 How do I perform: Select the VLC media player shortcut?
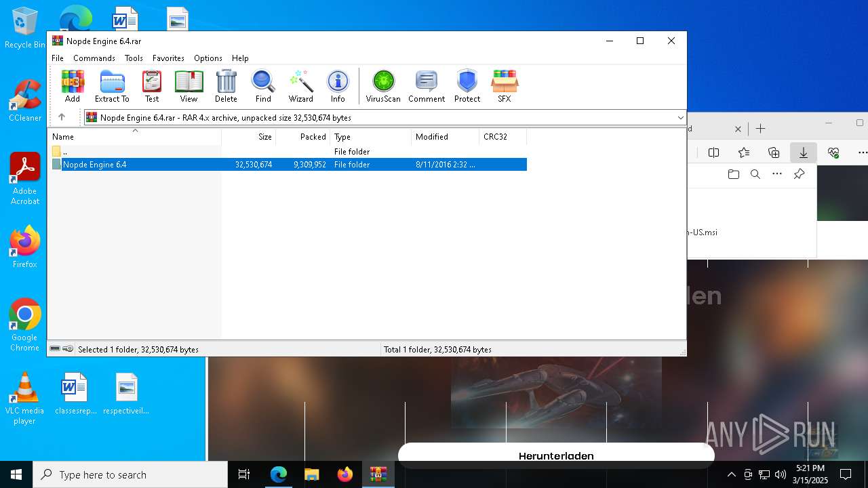pos(24,399)
